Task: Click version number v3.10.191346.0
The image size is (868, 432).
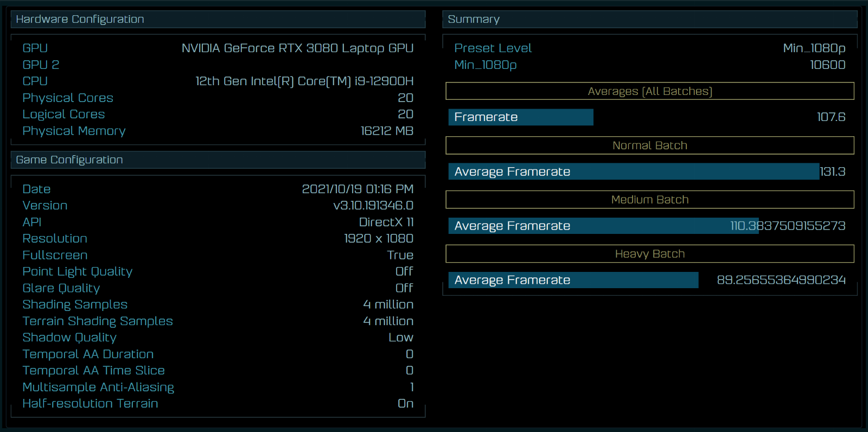Action: click(x=373, y=206)
